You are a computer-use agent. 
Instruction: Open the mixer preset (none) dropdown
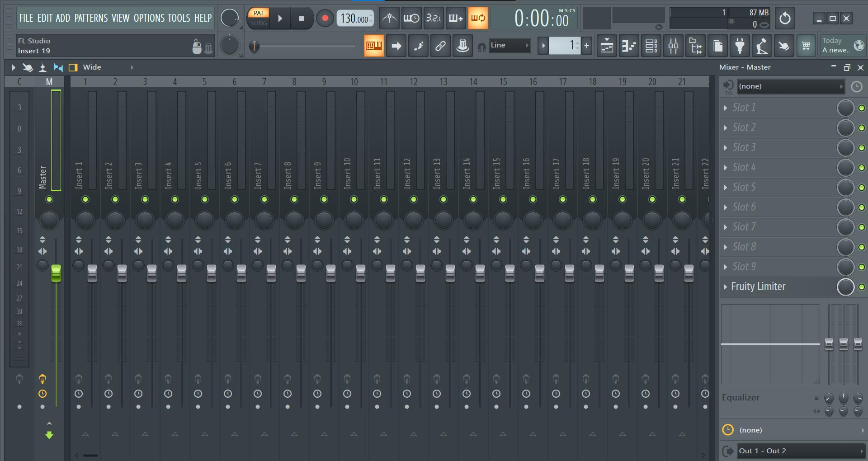[x=791, y=86]
